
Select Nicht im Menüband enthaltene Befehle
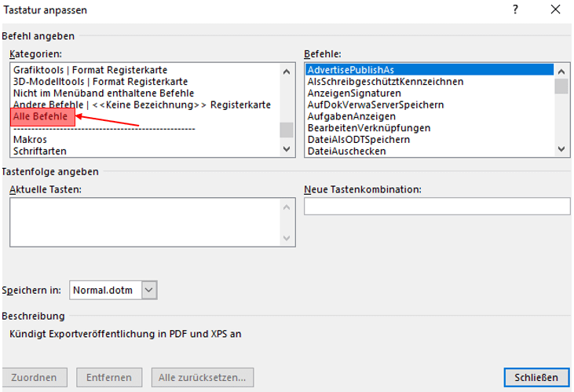103,93
